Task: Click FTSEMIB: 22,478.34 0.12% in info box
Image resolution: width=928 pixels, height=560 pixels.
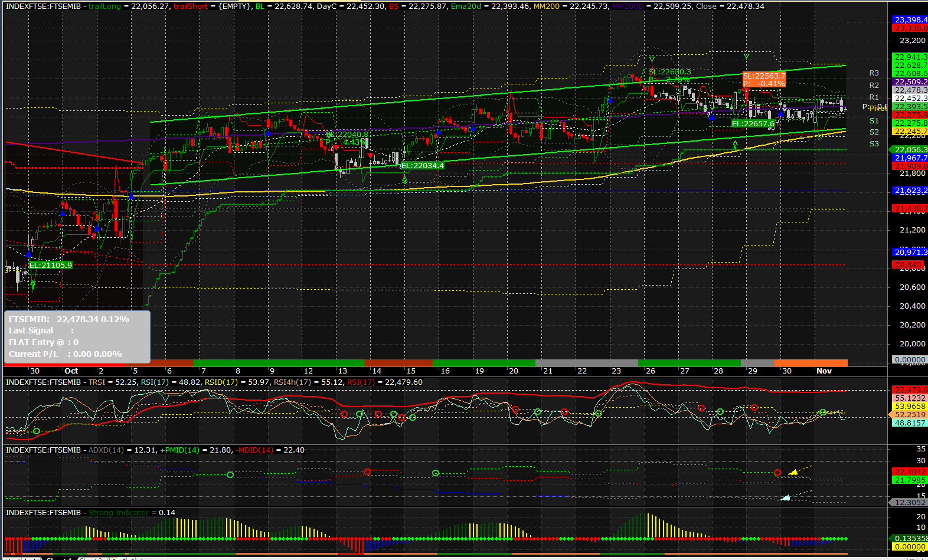Action: pyautogui.click(x=69, y=319)
